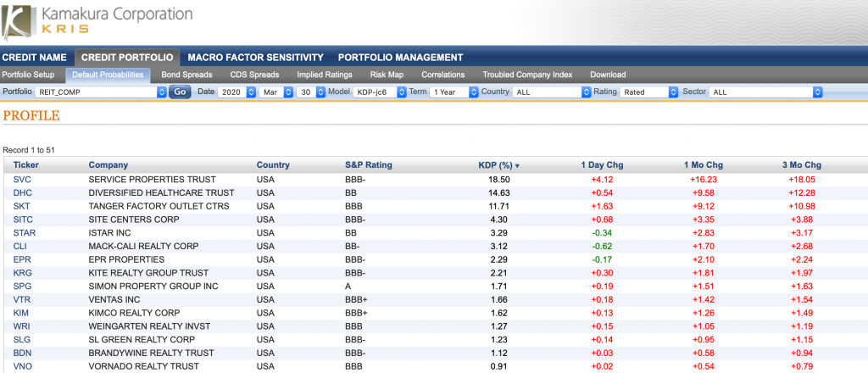Open the KRG ticker link
868x373 pixels.
[22, 273]
